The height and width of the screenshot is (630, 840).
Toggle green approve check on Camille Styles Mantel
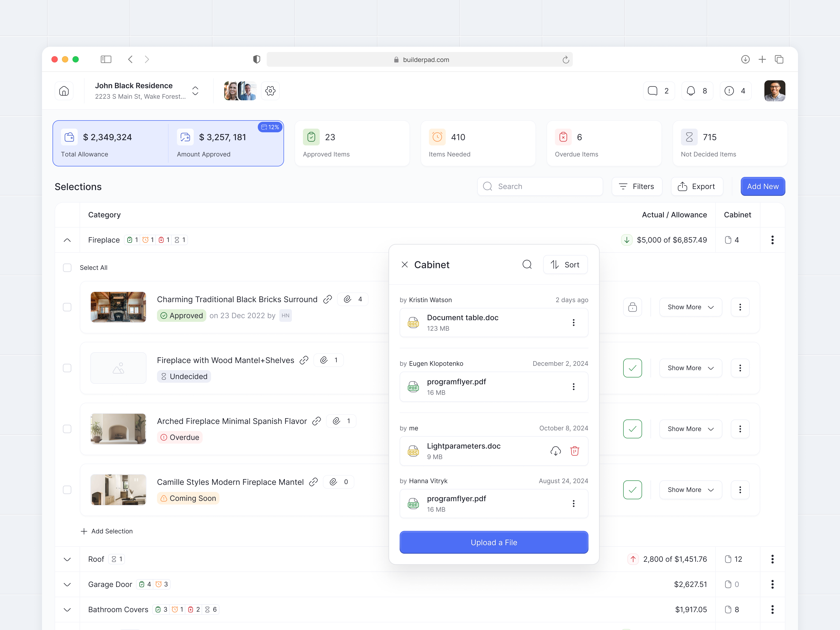pos(632,490)
